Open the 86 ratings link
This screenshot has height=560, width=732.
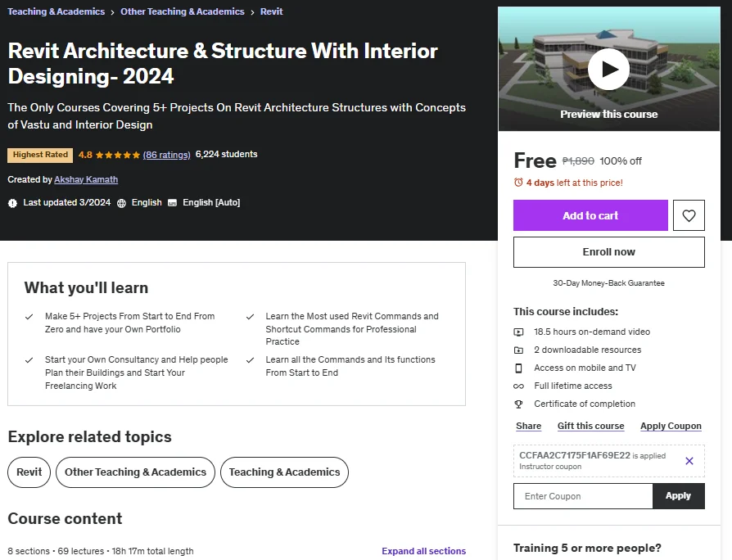(x=167, y=155)
